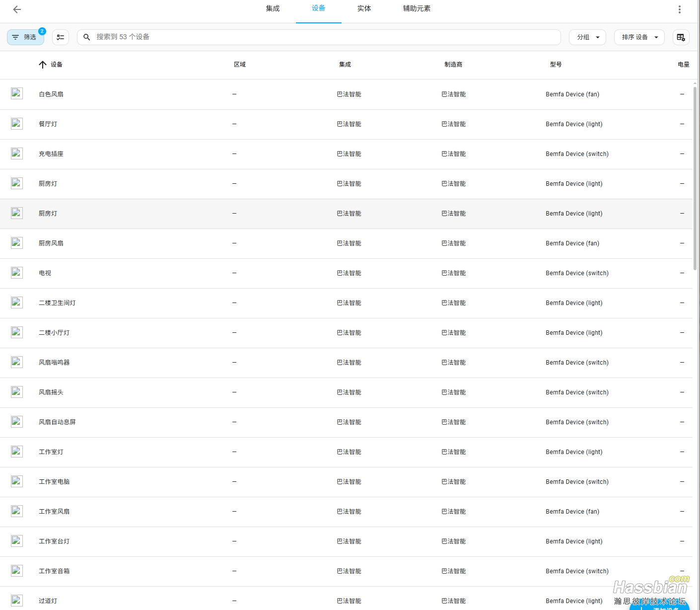Viewport: 700px width, 610px height.
Task: Open the 风扇自动息屏 device
Action: (57, 422)
